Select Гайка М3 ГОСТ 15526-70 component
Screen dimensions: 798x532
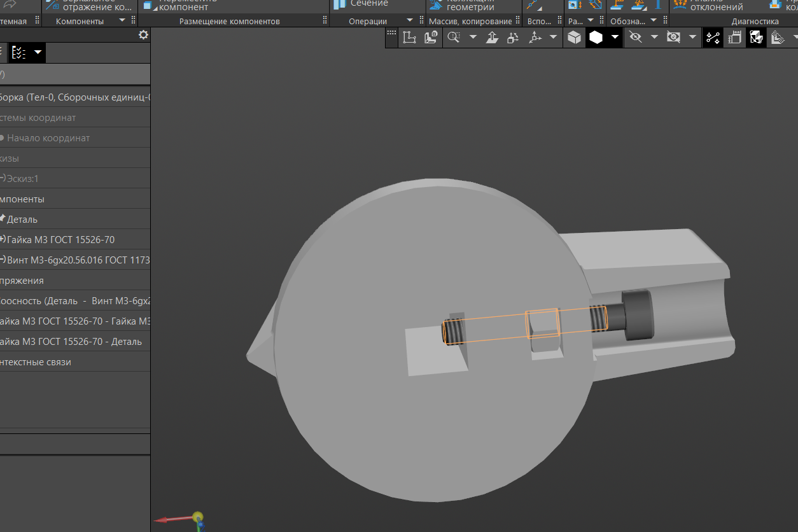click(x=75, y=240)
